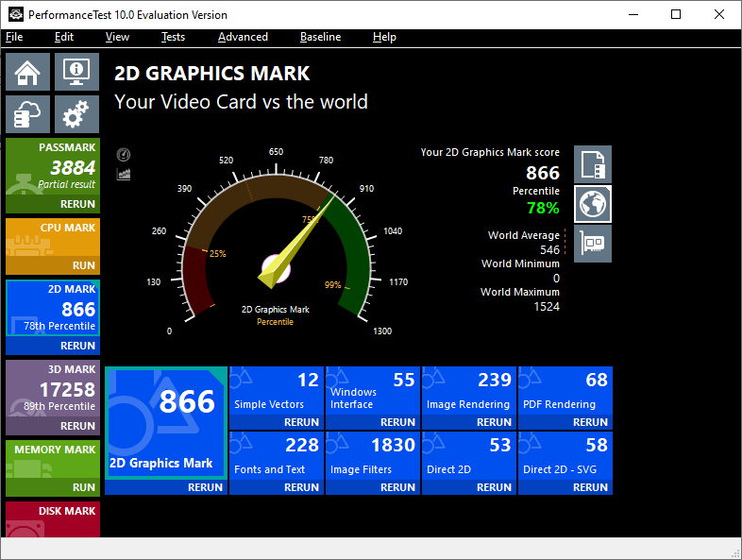The image size is (742, 560).
Task: Click the Percentile label under gauge
Action: point(275,322)
